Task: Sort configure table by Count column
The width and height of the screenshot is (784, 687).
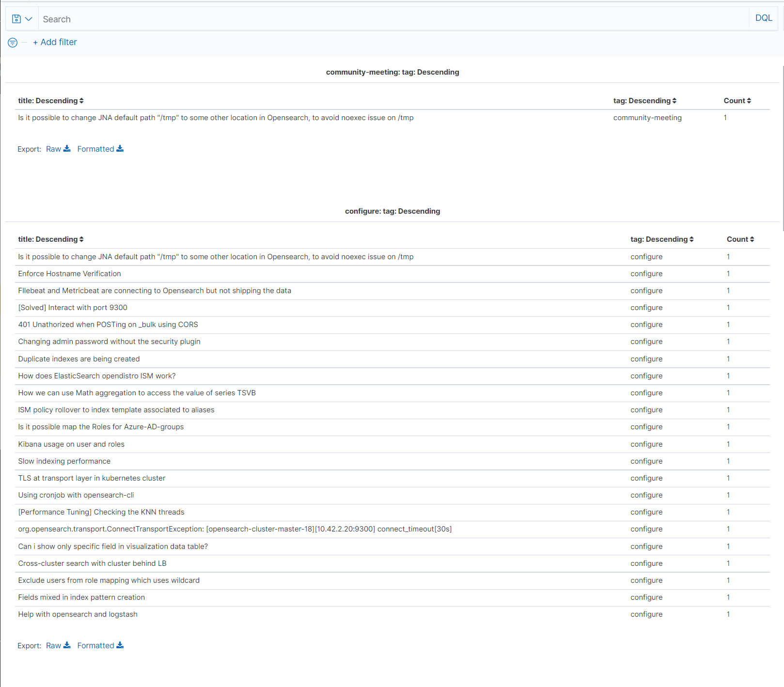Action: coord(740,239)
